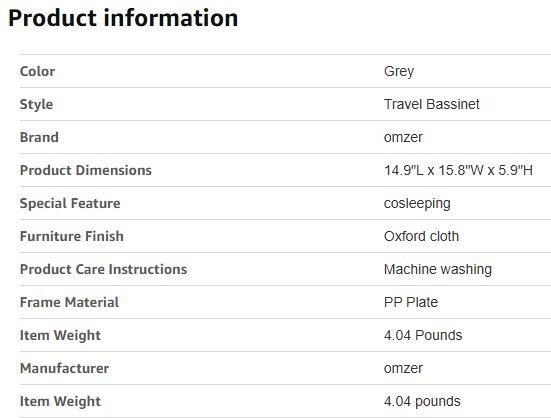Select the Brand label
Viewport: 551px width, 418px height.
point(39,137)
